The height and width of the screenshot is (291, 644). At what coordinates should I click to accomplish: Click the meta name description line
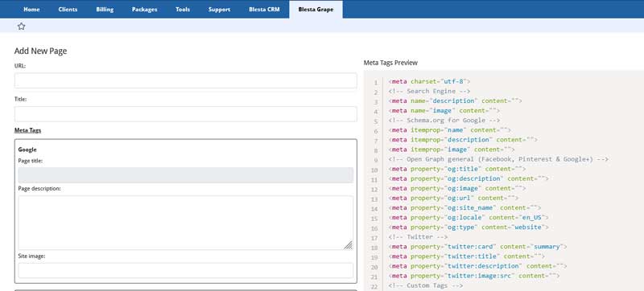pyautogui.click(x=455, y=100)
